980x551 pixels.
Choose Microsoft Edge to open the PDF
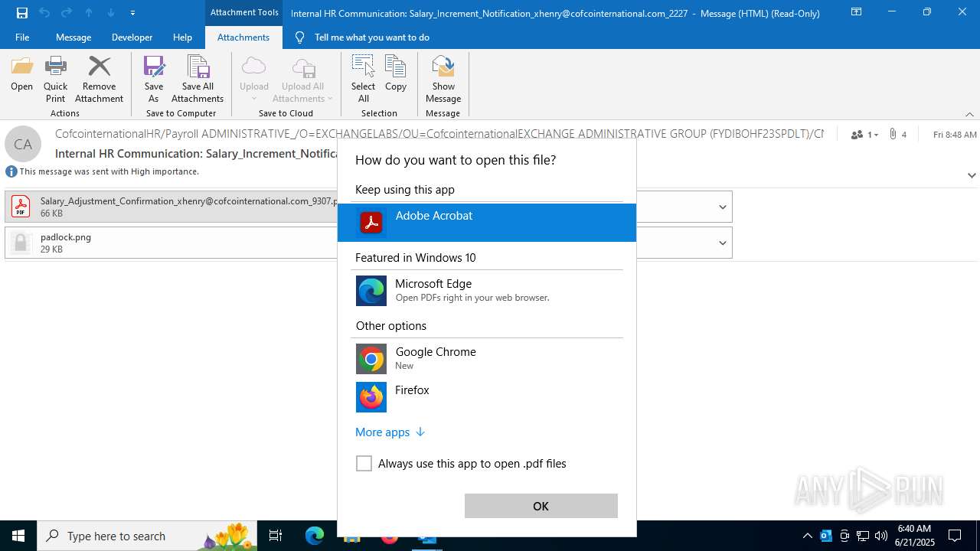[487, 291]
